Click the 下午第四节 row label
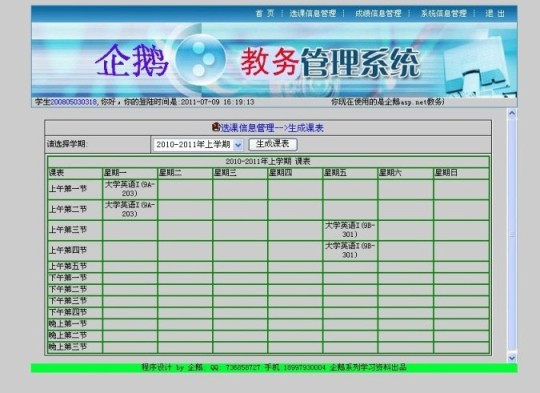Image resolution: width=540 pixels, height=393 pixels. coord(68,312)
